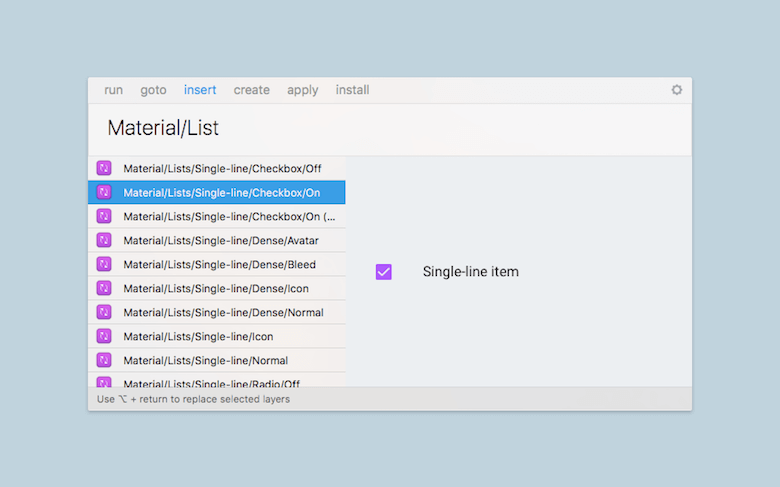Switch to the goto tab
The image size is (780, 487).
pos(153,90)
